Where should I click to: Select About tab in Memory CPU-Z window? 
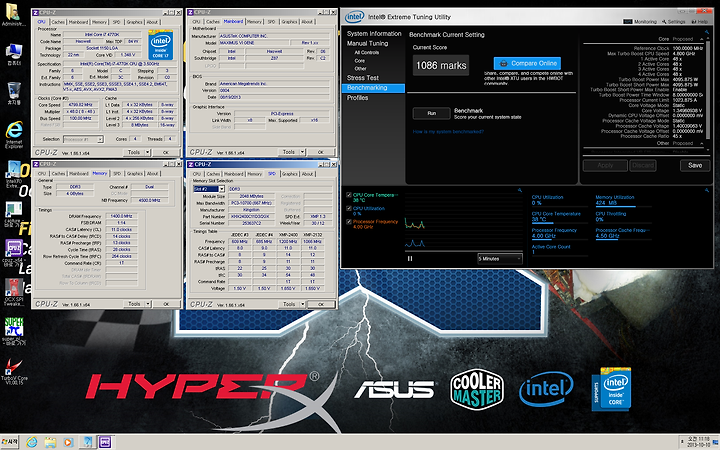[152, 174]
